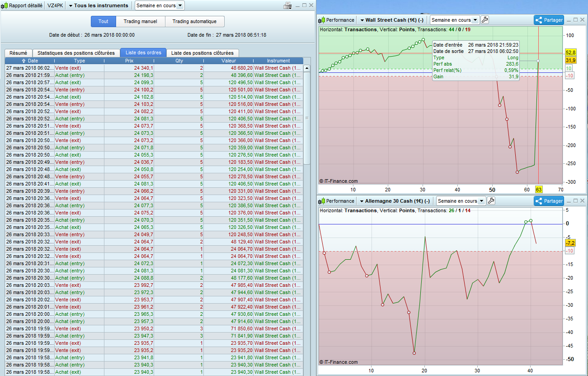The image size is (588, 376).
Task: Select the Trading automatique filter
Action: [194, 21]
